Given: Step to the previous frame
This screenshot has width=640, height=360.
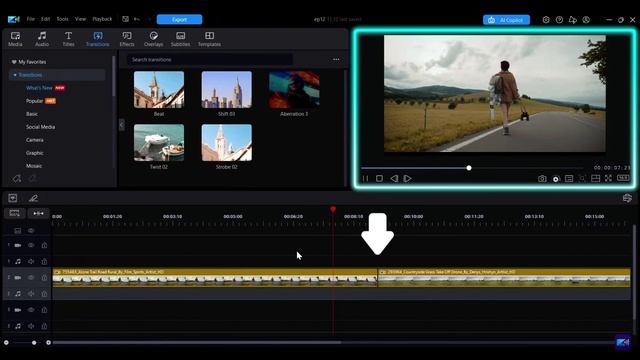Looking at the screenshot, I should click(x=393, y=178).
